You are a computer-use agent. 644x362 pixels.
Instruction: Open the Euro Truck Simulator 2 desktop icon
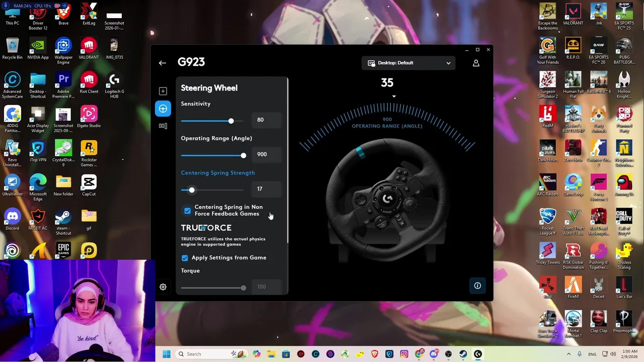click(x=548, y=325)
